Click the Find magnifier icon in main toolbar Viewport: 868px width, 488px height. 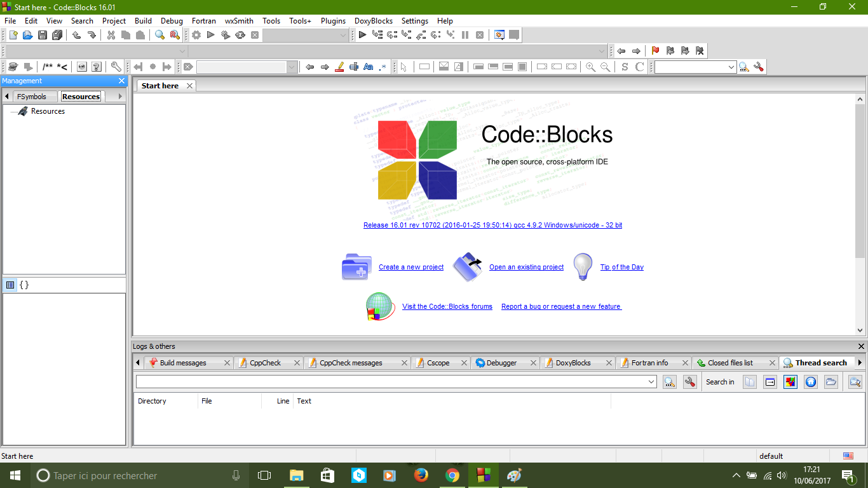click(x=159, y=35)
